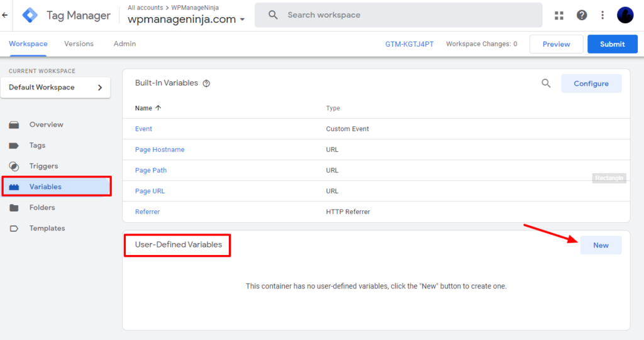Switch to the Admin tab
This screenshot has height=340, width=644.
pos(125,43)
